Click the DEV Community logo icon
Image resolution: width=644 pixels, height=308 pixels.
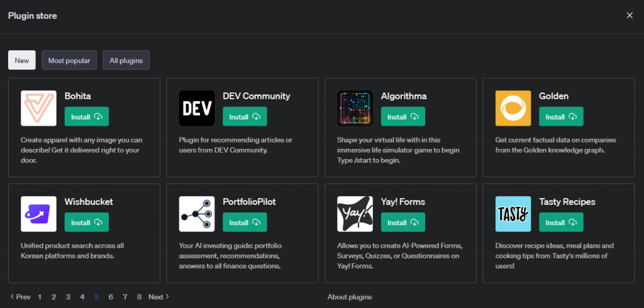(197, 108)
